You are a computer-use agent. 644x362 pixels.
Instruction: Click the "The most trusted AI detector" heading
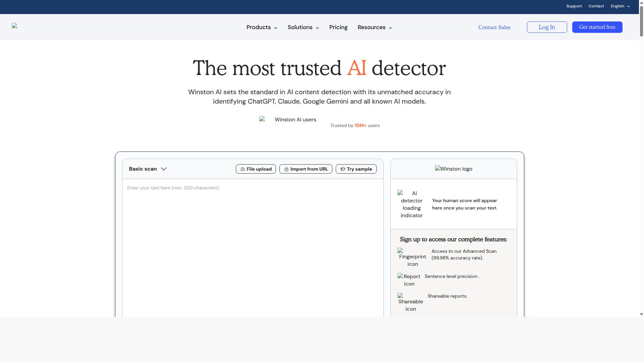319,68
